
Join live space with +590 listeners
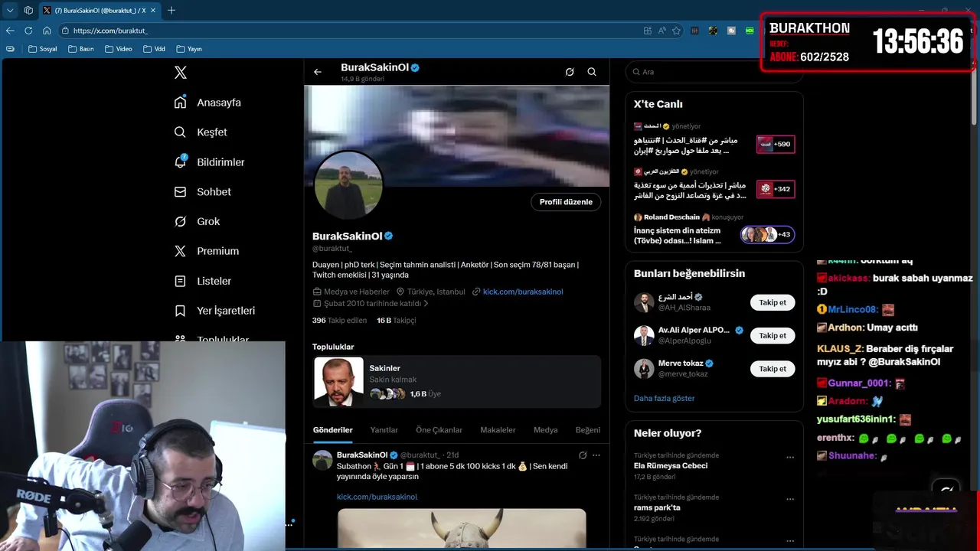point(776,144)
